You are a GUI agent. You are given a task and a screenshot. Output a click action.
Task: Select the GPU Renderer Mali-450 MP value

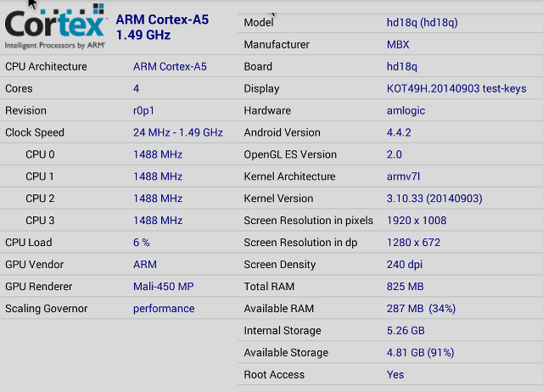tap(164, 287)
